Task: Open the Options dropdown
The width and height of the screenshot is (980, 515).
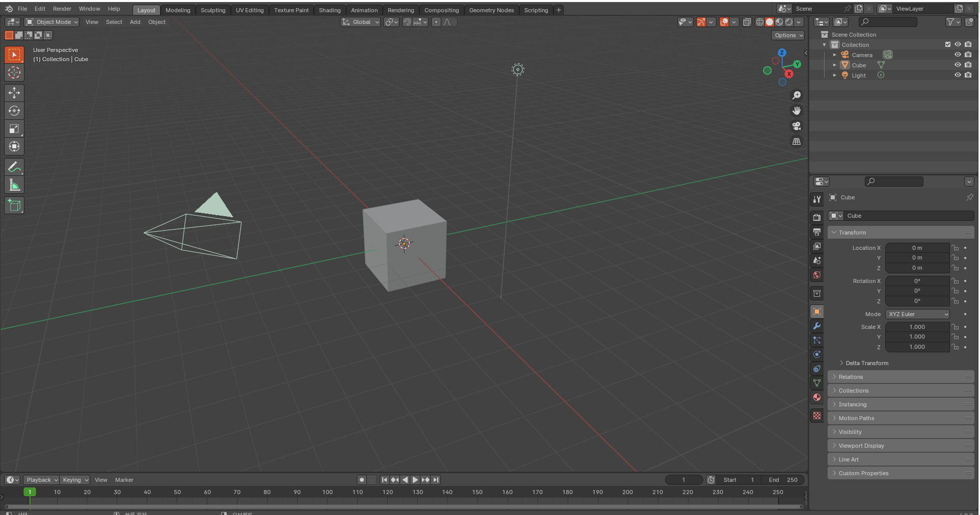Action: pos(788,35)
